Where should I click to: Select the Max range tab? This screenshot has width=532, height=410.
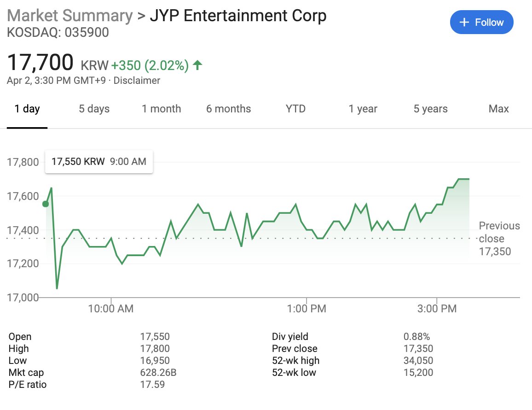coord(498,109)
